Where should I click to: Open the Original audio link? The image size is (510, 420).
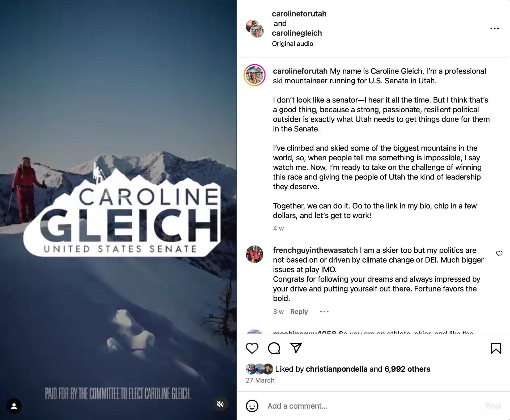click(x=292, y=44)
